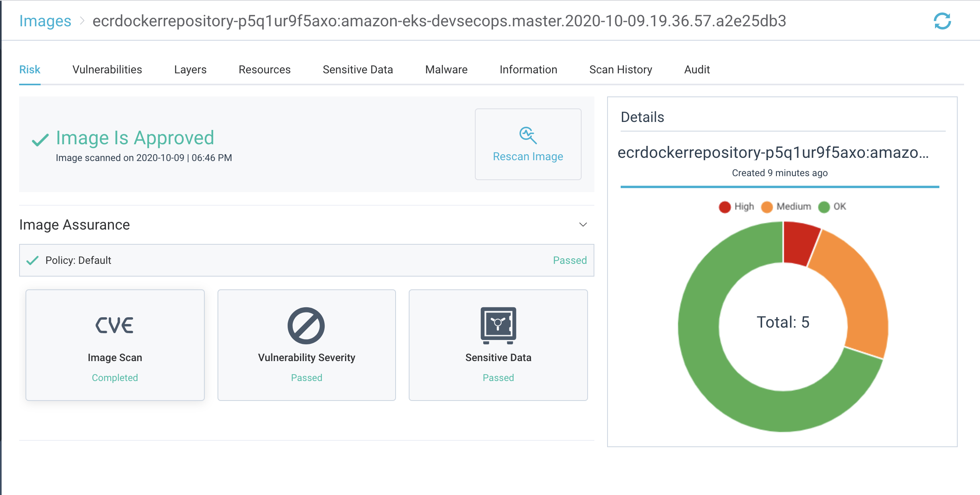Click the image scanned date text

click(x=144, y=158)
